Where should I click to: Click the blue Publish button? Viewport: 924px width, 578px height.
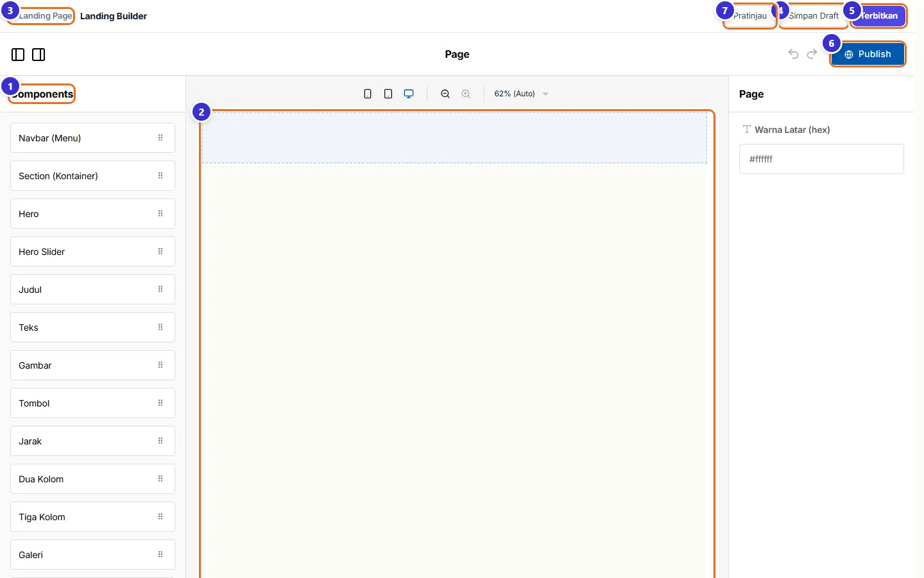(868, 54)
